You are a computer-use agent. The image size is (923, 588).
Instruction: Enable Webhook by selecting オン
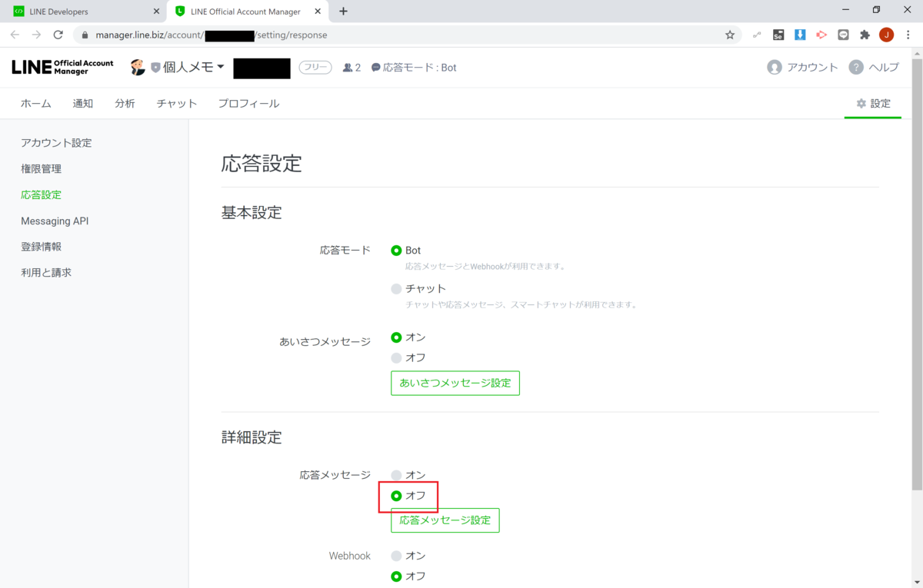click(395, 555)
